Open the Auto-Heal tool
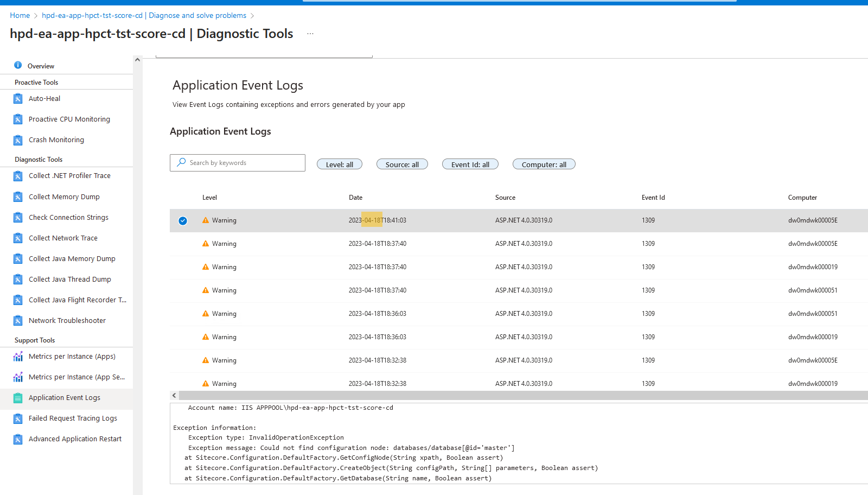The width and height of the screenshot is (868, 495). click(44, 98)
